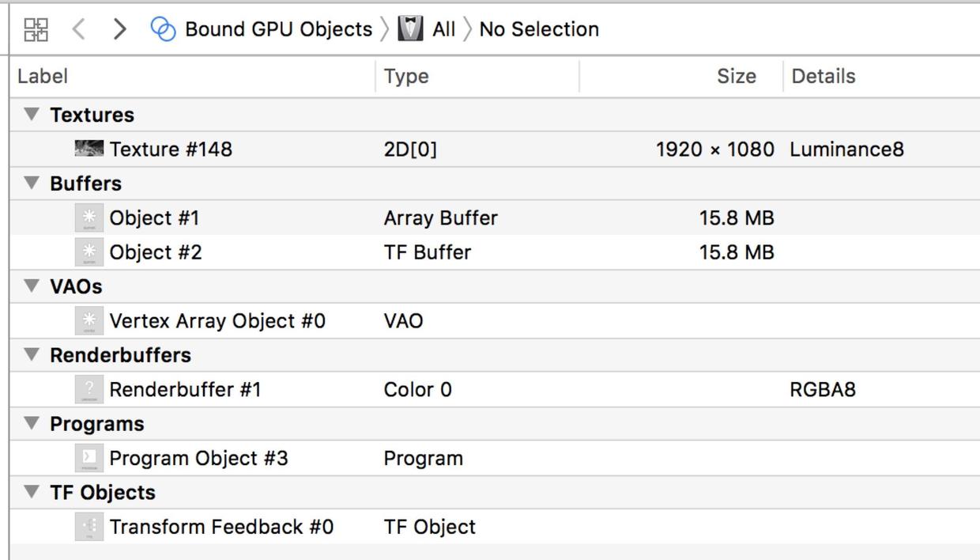The width and height of the screenshot is (980, 560).
Task: Collapse the Textures group
Action: tap(32, 114)
